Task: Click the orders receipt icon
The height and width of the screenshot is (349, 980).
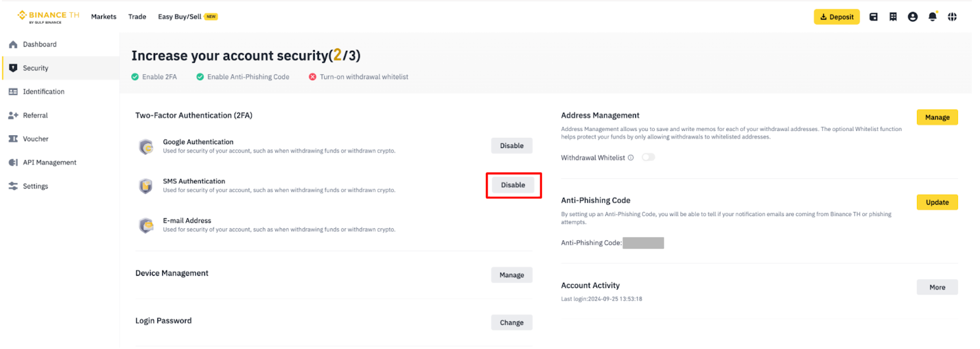Action: (x=893, y=17)
